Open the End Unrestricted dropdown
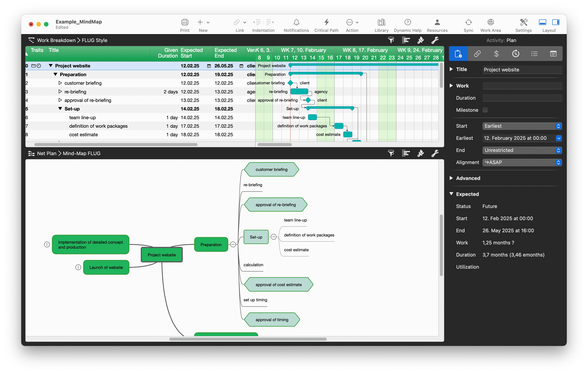Screen dimensions: 588x374 click(x=558, y=150)
